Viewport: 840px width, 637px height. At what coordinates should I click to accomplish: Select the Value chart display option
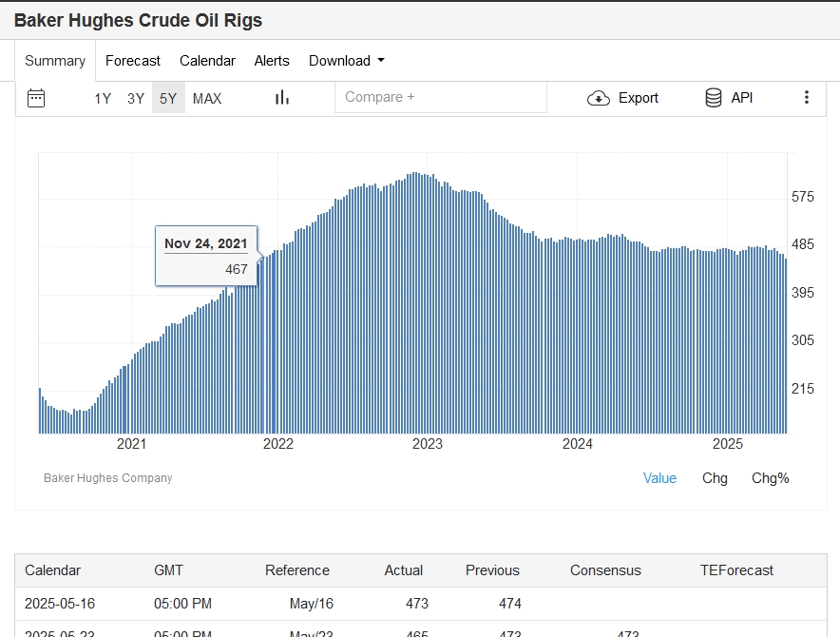659,478
